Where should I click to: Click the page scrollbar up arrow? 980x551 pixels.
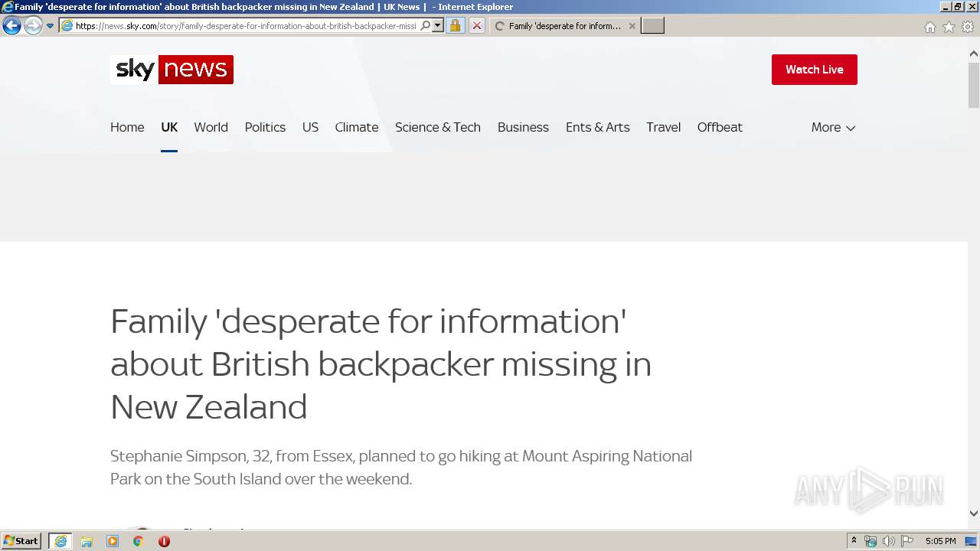click(x=974, y=54)
